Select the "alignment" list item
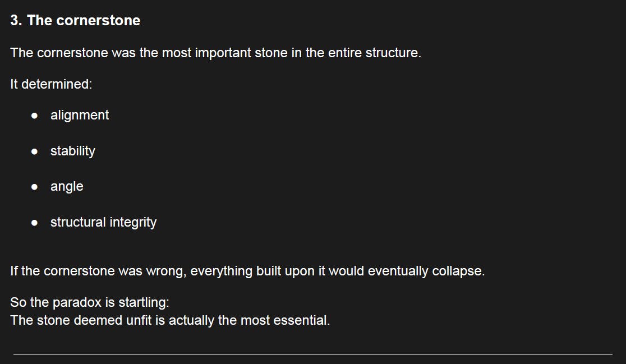The height and width of the screenshot is (364, 626). click(x=80, y=115)
